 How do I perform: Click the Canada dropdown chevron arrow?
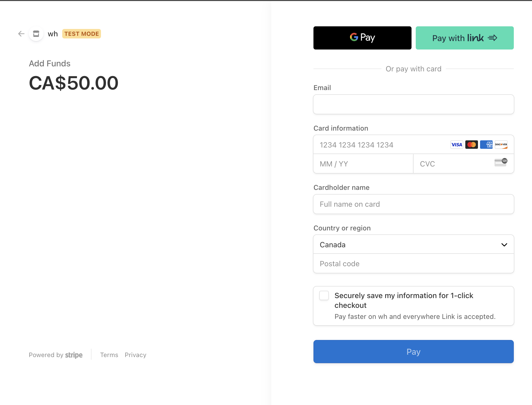point(504,245)
